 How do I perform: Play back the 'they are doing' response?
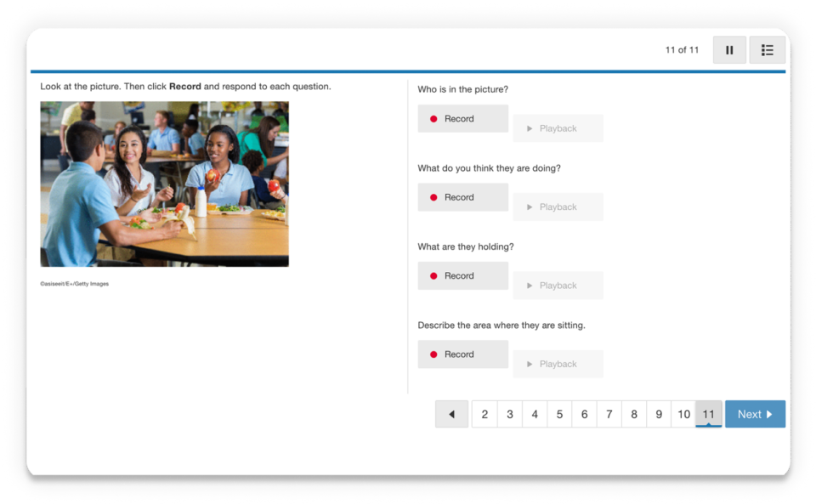[558, 207]
